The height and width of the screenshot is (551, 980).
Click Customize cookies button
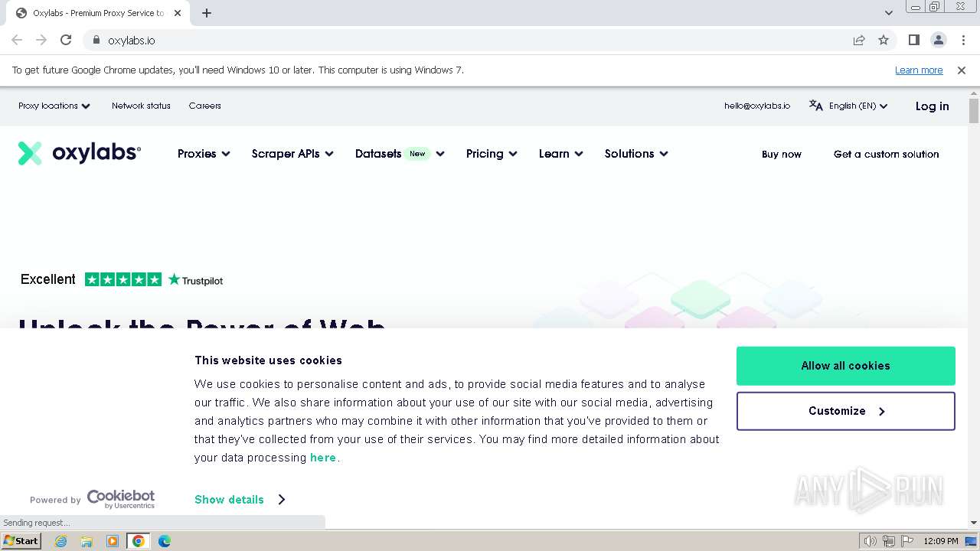pos(846,411)
